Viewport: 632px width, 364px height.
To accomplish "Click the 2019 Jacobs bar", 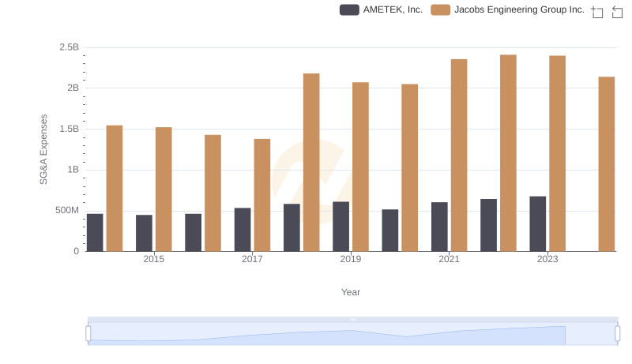I will 360,167.
